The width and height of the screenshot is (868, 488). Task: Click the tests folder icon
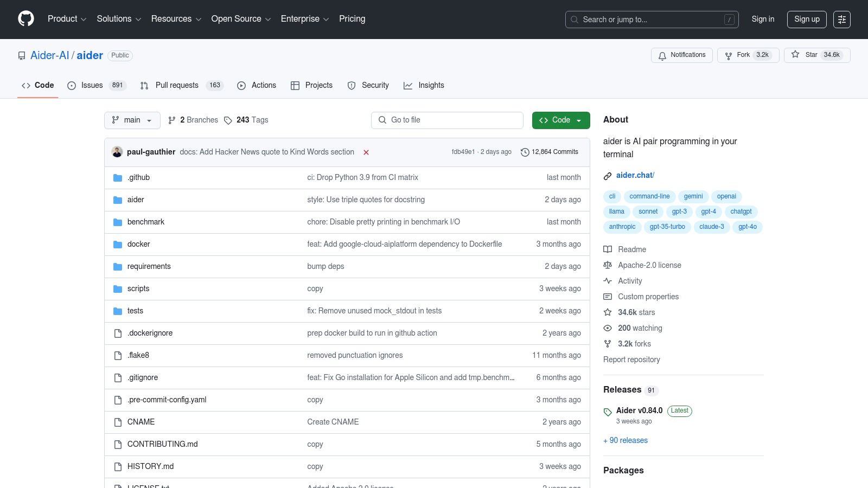pos(118,311)
